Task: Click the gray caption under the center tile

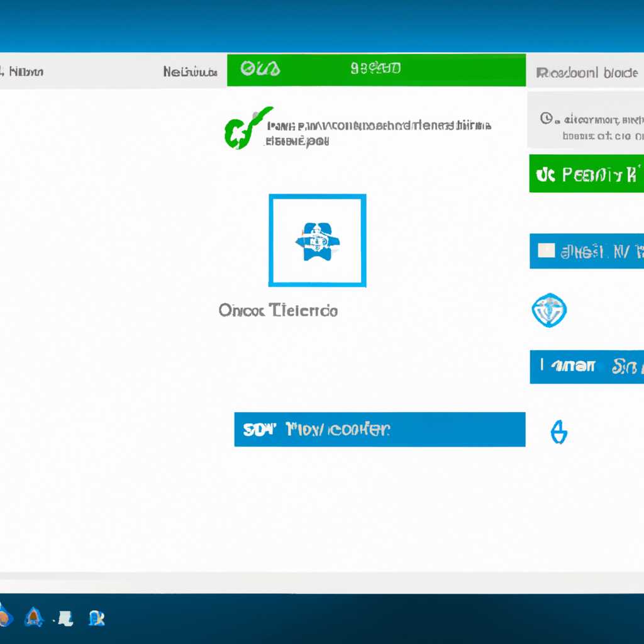Action: (x=278, y=311)
